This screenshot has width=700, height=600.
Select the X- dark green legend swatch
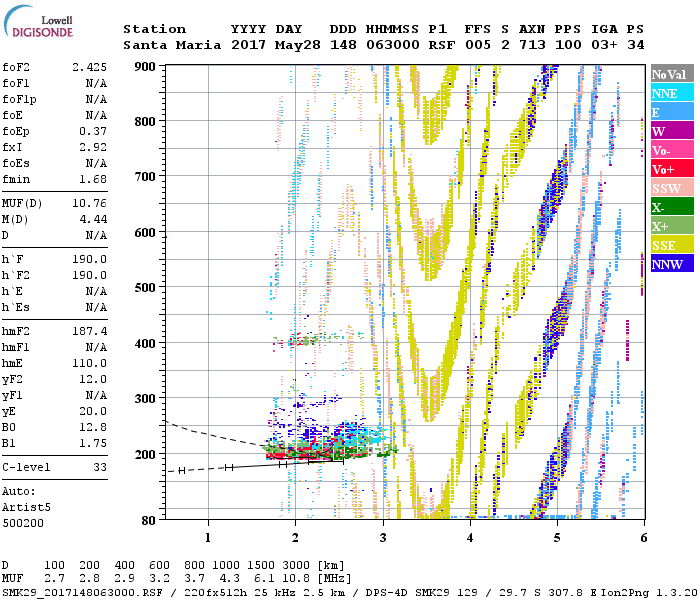pos(672,207)
